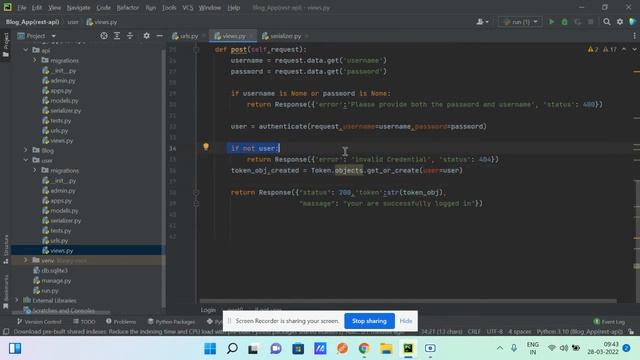Click the warnings indicator in editor corner
Viewport: 640px width, 360px height.
(x=602, y=49)
